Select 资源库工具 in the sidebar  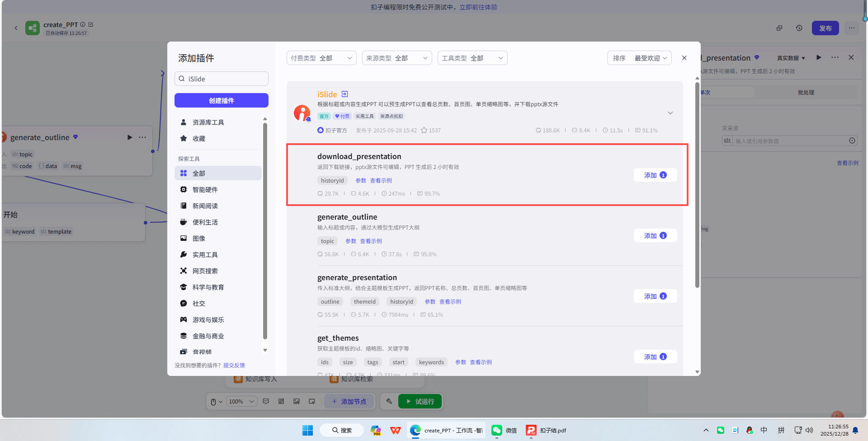tap(218, 122)
